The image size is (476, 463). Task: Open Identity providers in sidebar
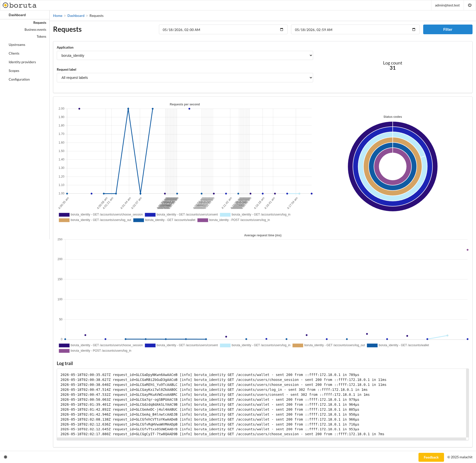click(x=22, y=62)
